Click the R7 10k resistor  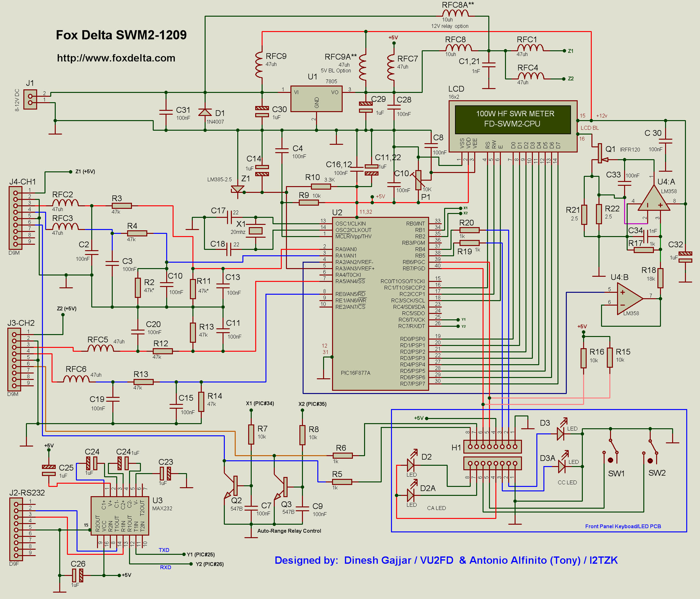click(x=251, y=434)
